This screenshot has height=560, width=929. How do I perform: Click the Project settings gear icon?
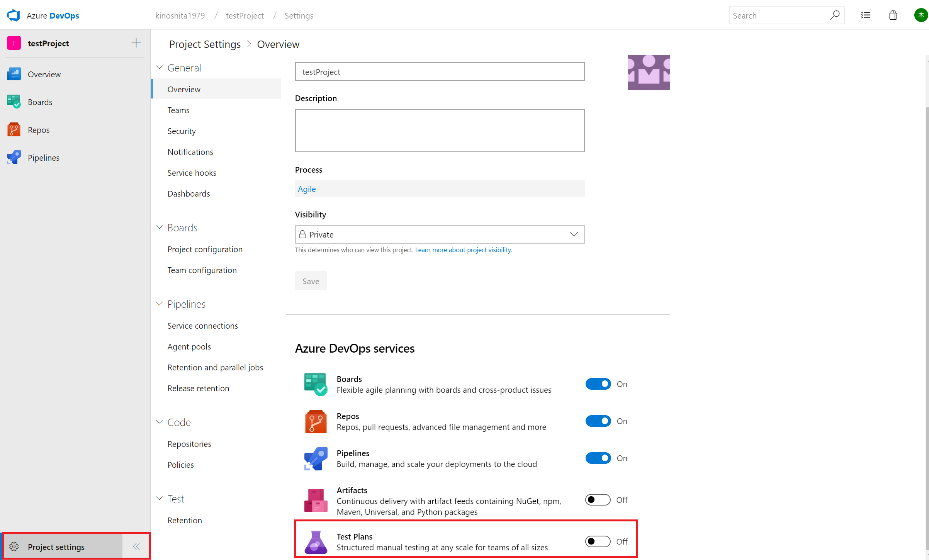pos(14,546)
